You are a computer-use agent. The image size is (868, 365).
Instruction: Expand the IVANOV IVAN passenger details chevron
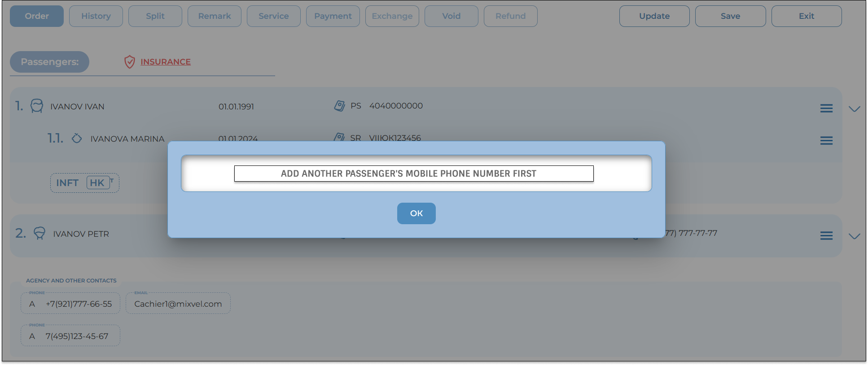854,109
